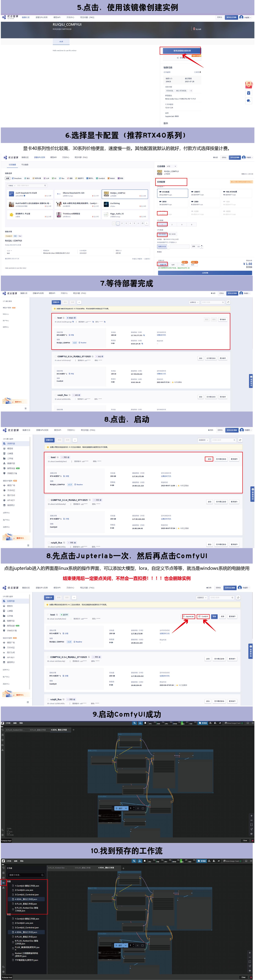Open the chat support floating icon in step 5
The height and width of the screenshot is (980, 258).
point(249,101)
